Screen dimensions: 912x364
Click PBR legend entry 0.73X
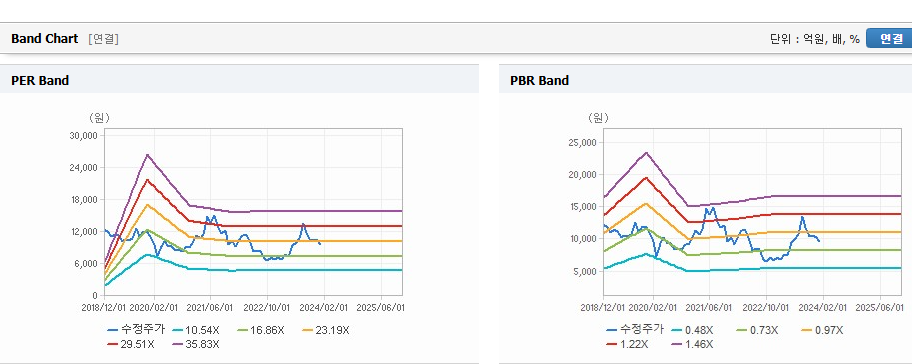(x=757, y=330)
